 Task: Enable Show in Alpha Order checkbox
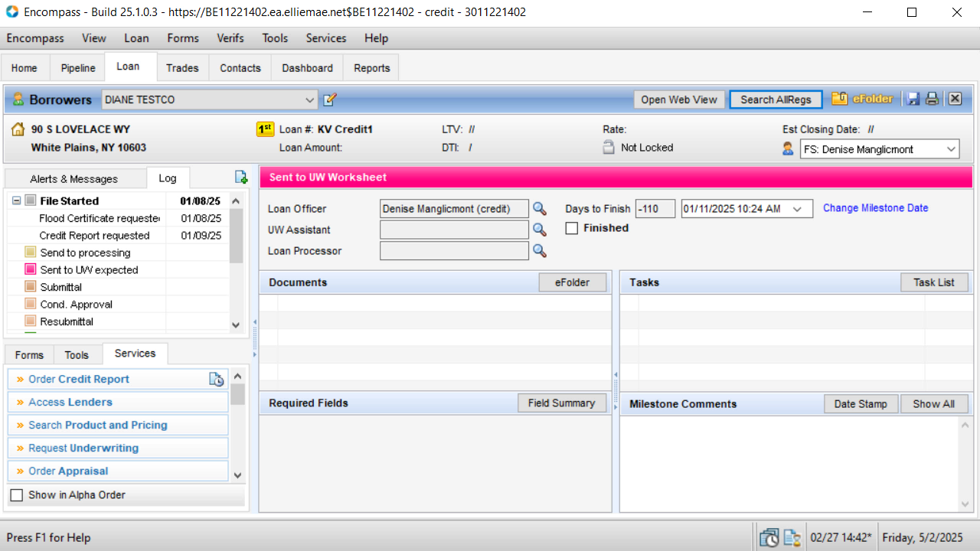click(x=16, y=495)
